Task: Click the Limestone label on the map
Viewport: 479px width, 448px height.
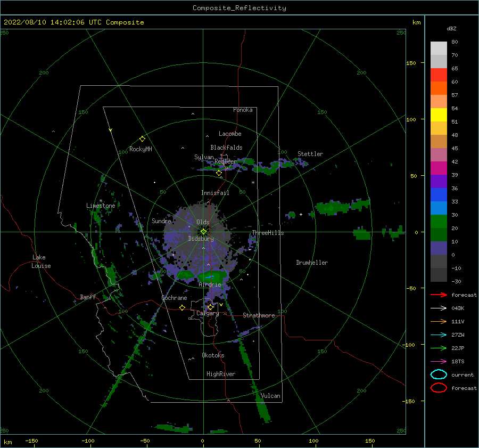Action: coord(101,206)
